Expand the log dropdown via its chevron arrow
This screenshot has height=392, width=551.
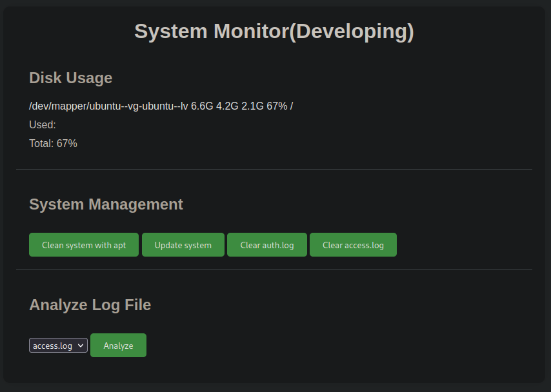coord(81,346)
